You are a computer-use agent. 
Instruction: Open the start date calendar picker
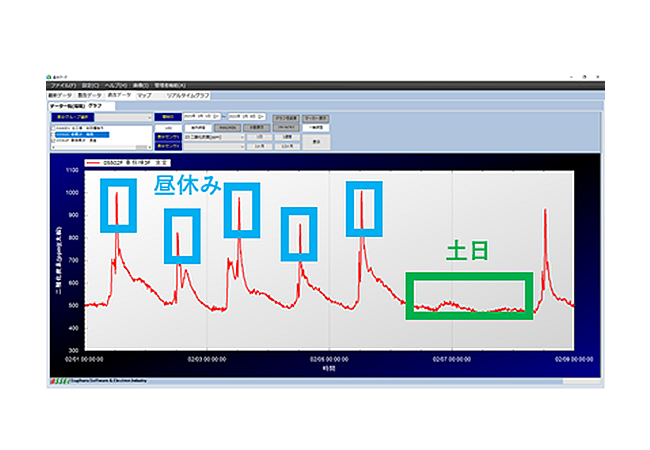pos(218,117)
